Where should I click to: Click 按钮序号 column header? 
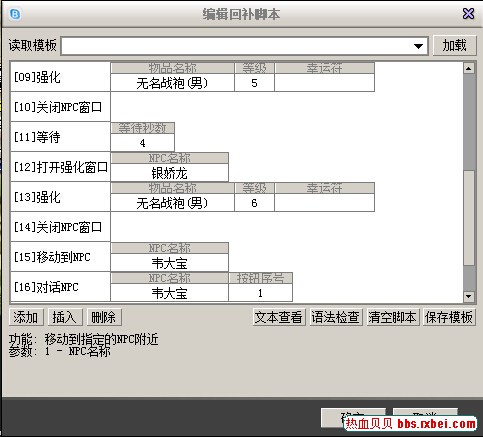tap(260, 278)
